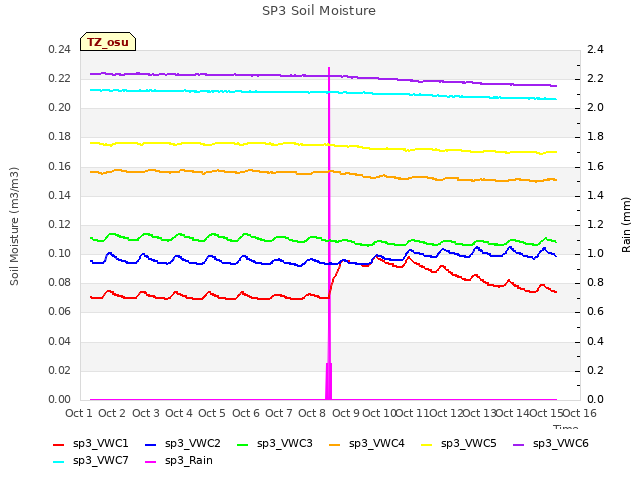640x480 pixels.
Task: Click the SP3 Soil Moisture chart title
Action: 319,11
